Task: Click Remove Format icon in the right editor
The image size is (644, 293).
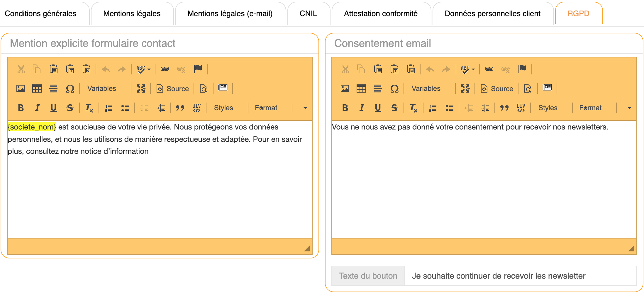Action: click(x=413, y=108)
